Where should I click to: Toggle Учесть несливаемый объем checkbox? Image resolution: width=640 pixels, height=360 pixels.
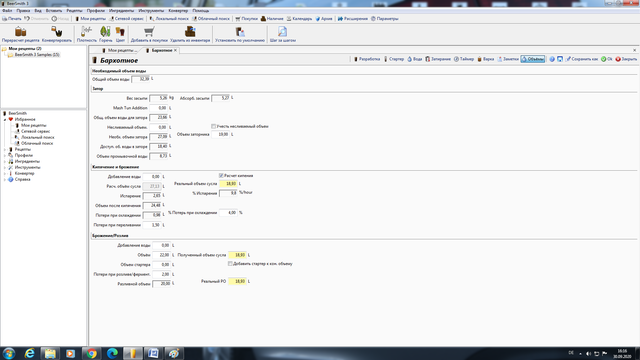coord(213,127)
